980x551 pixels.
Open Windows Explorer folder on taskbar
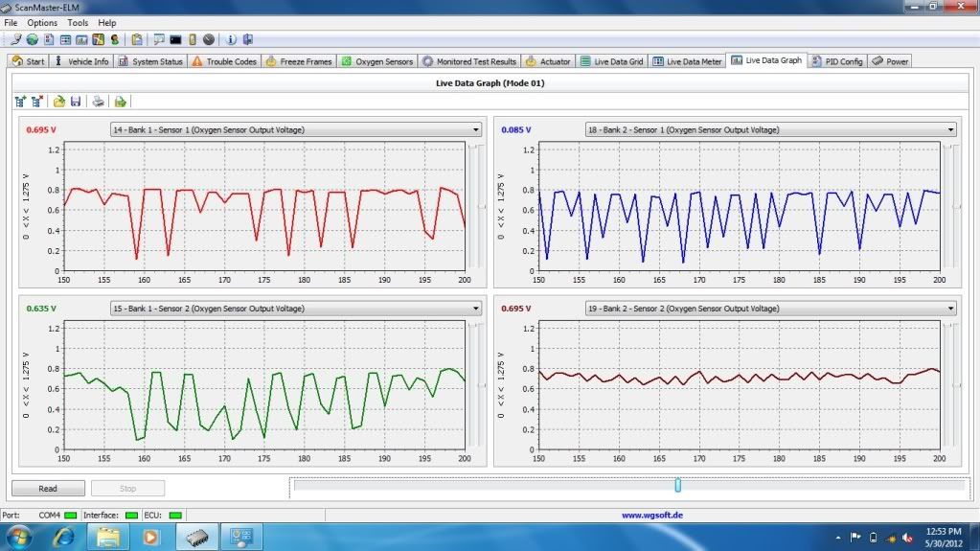[x=107, y=538]
